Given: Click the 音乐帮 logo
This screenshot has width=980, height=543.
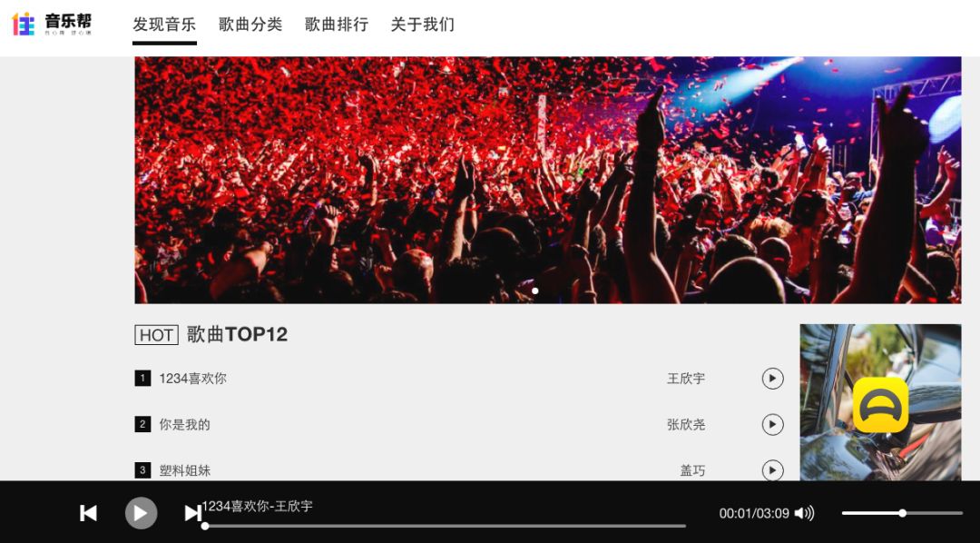Looking at the screenshot, I should click(52, 24).
